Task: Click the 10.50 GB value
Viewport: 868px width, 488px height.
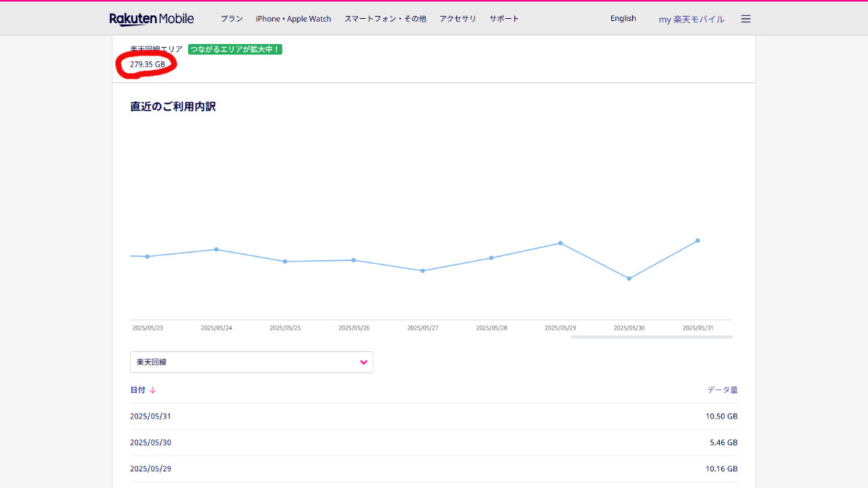Action: [722, 416]
